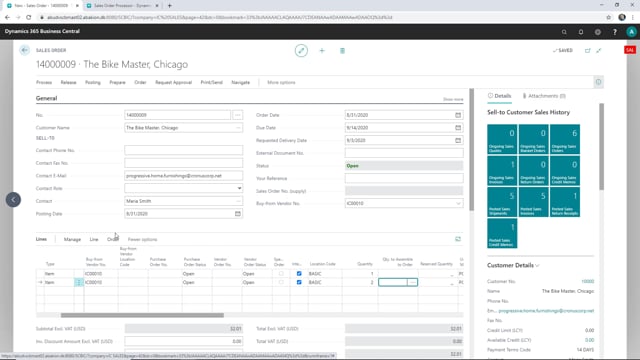The height and width of the screenshot is (360, 640).
Task: Reload the browser page
Action: 29,18
